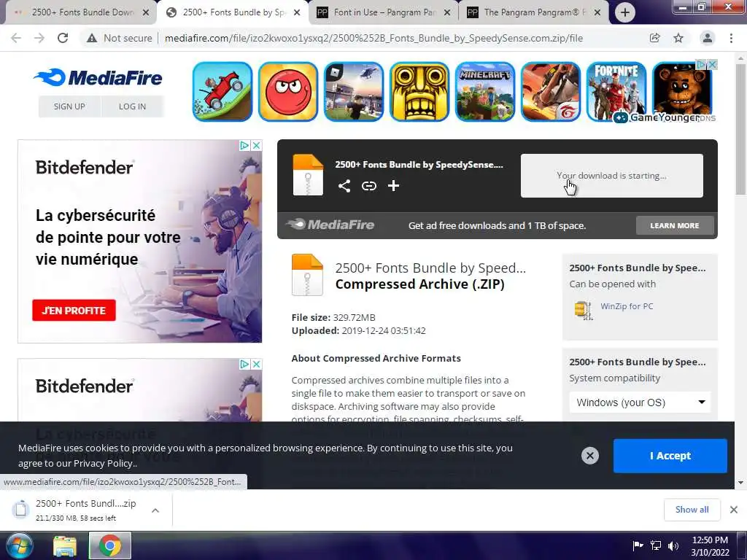Viewport: 747px width, 560px height.
Task: Click the WinZip for PC icon
Action: click(x=583, y=310)
